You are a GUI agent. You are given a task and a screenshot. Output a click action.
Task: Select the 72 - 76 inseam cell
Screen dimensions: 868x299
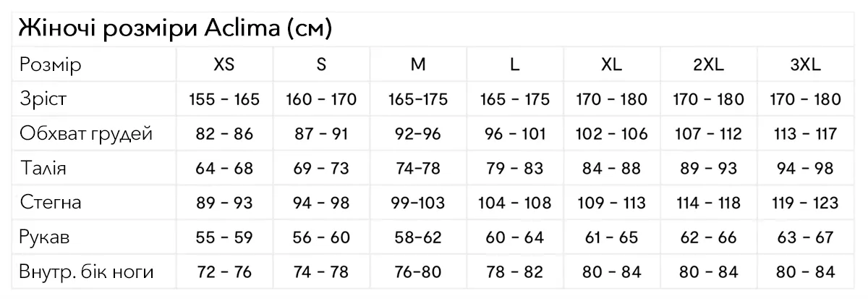[x=224, y=272]
